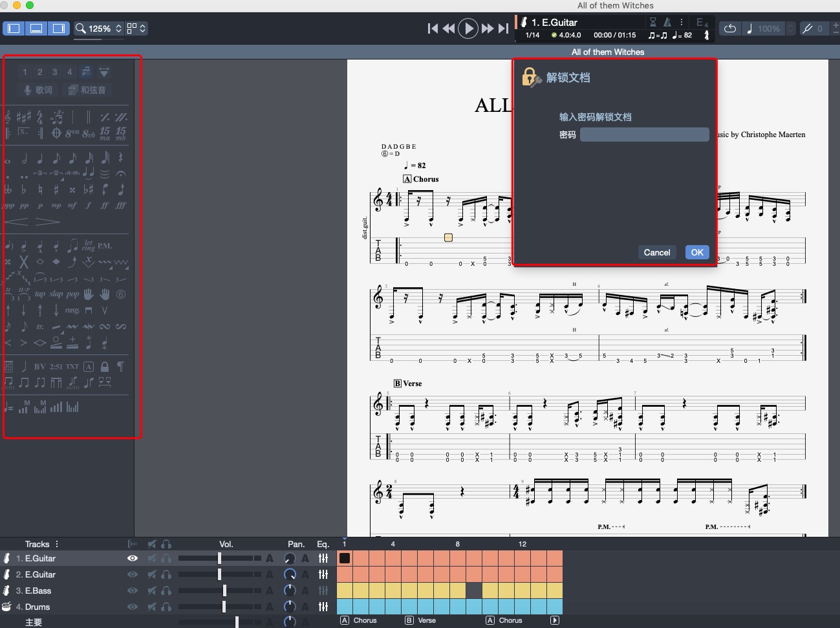Click the countdown hourglass icon
Viewport: 840px width, 628px height.
[x=653, y=22]
